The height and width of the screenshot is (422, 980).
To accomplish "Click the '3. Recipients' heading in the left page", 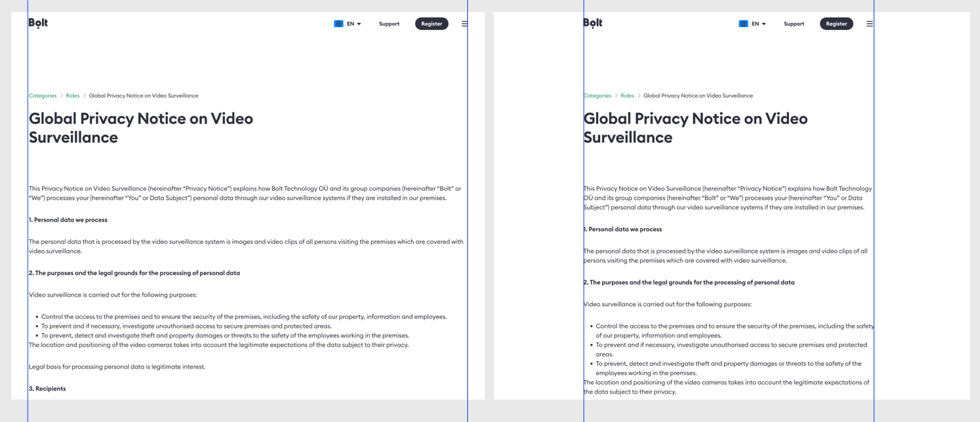I will 47,389.
